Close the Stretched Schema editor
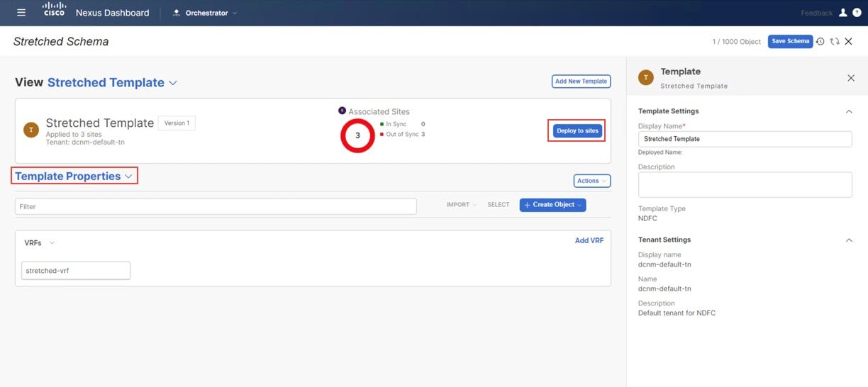868x387 pixels. click(848, 42)
